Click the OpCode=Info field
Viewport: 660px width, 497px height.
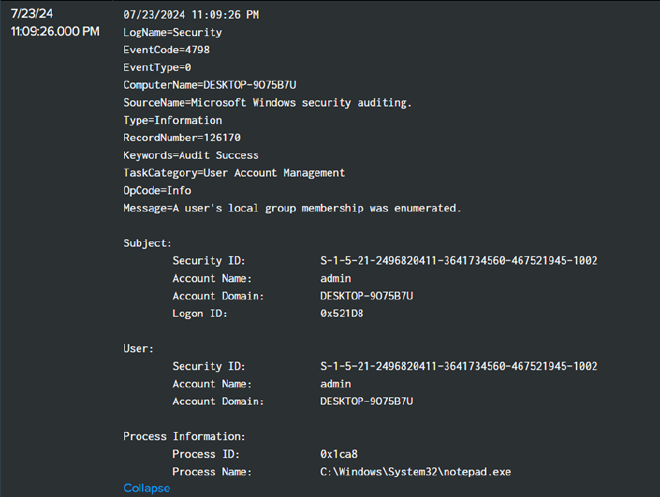(x=157, y=190)
